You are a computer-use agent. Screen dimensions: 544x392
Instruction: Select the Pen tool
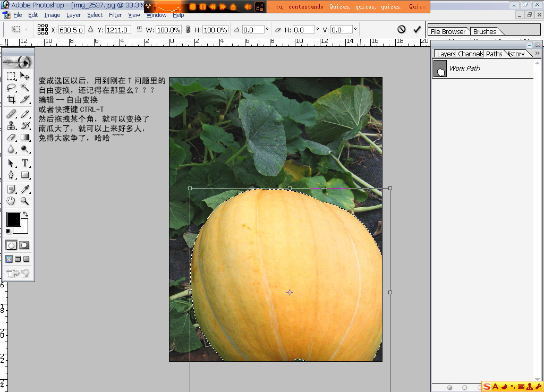tap(11, 175)
